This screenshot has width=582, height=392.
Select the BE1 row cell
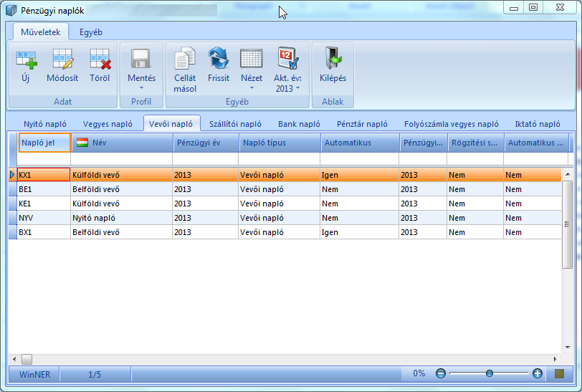tap(44, 189)
